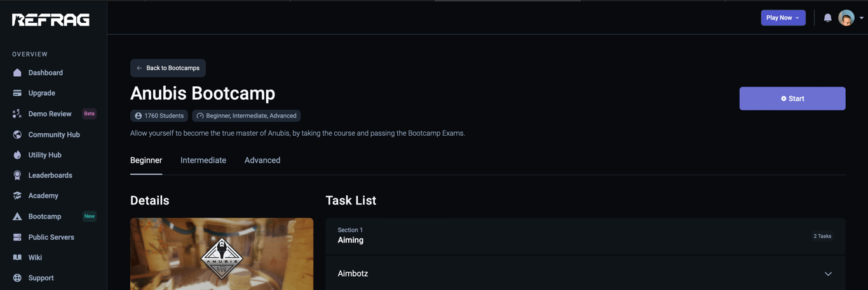Open Support in the sidebar
This screenshot has width=868, height=290.
(41, 278)
